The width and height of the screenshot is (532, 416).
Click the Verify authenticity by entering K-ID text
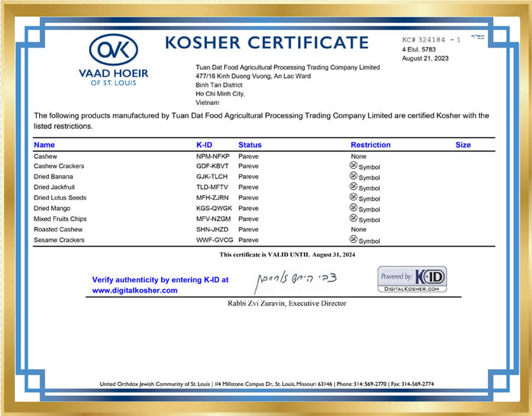point(160,280)
